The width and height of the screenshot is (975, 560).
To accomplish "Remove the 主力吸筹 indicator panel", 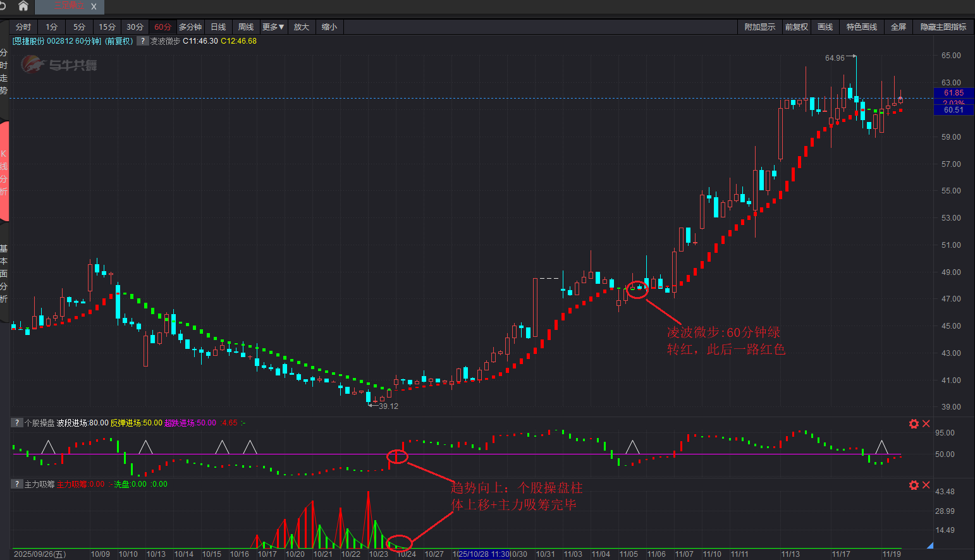I will pyautogui.click(x=926, y=485).
